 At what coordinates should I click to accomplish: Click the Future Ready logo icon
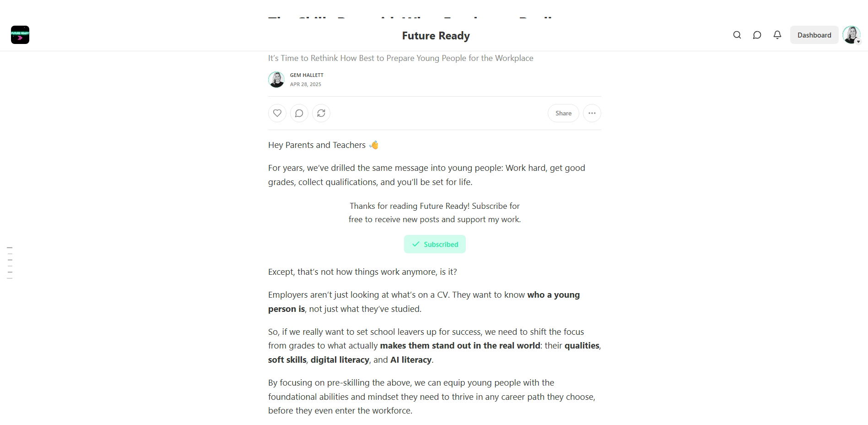(x=20, y=35)
